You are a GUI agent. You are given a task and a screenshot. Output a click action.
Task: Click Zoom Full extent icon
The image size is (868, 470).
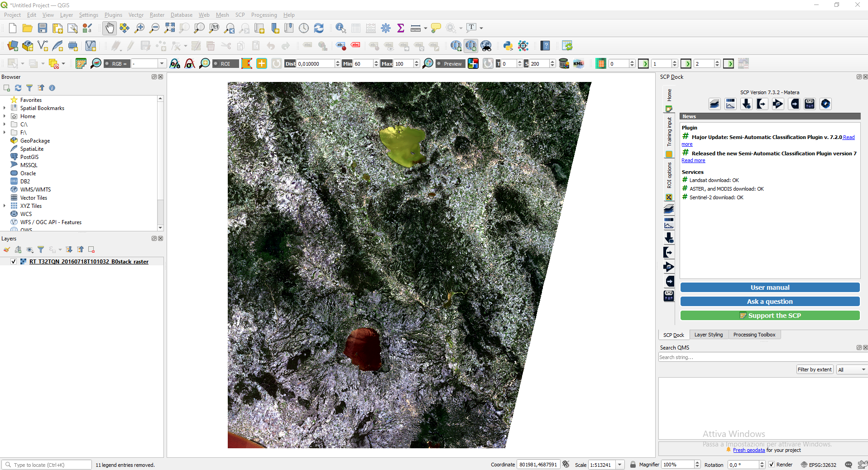169,28
